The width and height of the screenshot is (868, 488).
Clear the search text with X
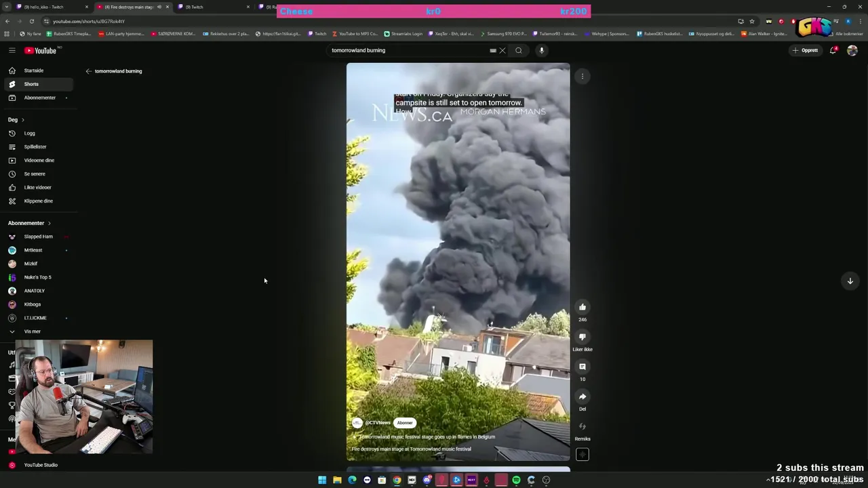(x=502, y=50)
